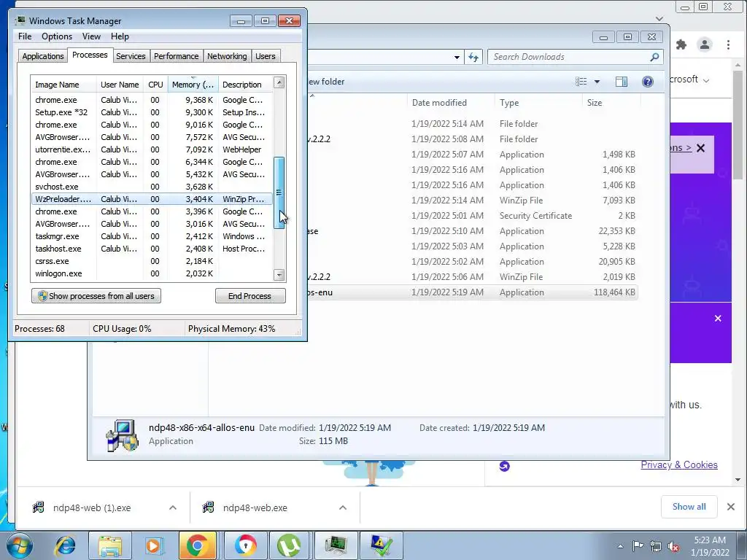Open Windows Explorer from the taskbar
The width and height of the screenshot is (747, 560).
(x=111, y=545)
